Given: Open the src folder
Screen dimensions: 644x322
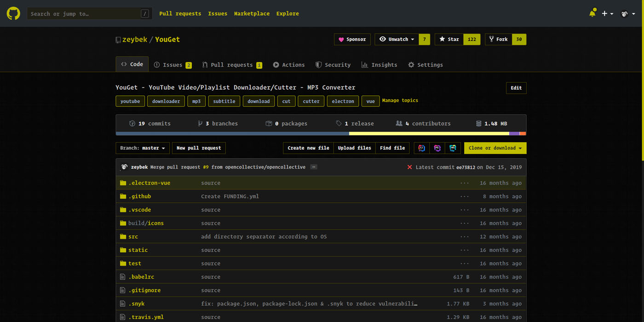Looking at the screenshot, I should (x=133, y=236).
